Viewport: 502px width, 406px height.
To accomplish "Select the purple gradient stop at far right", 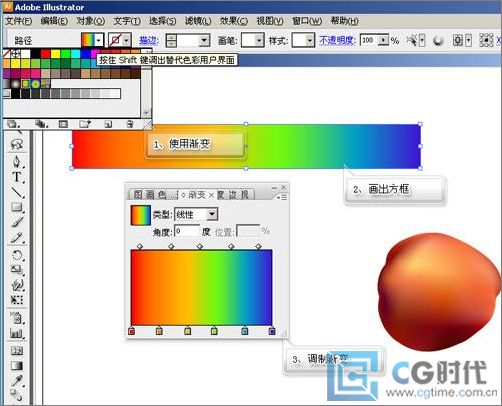I will click(272, 330).
